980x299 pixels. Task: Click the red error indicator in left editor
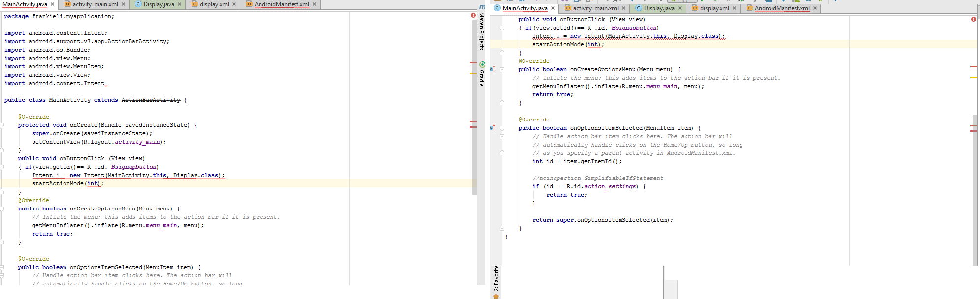pyautogui.click(x=473, y=15)
